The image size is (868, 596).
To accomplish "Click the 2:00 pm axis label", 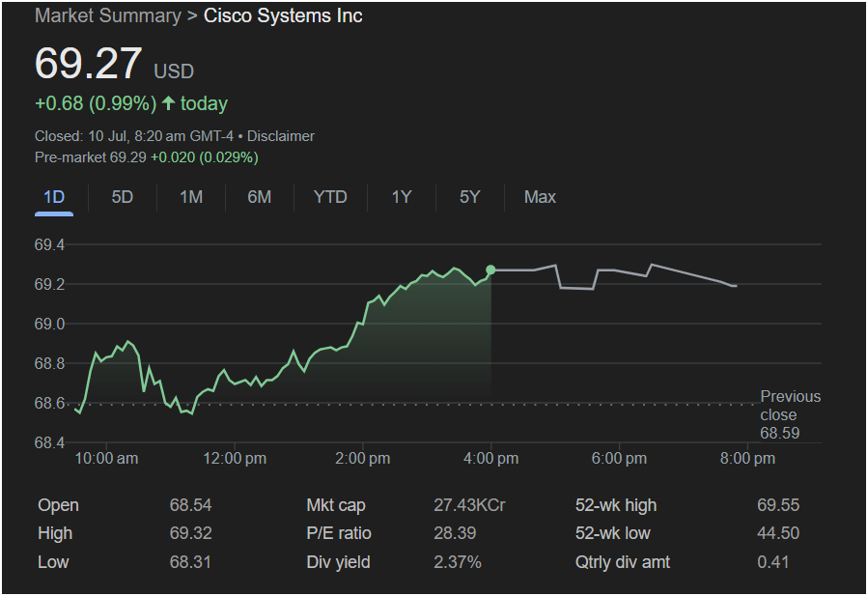I will (363, 459).
